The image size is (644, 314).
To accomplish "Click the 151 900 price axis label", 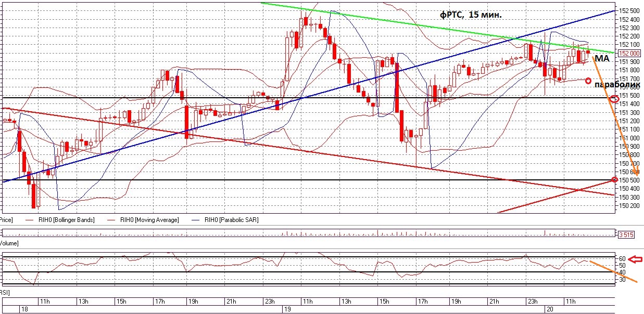I will [630, 61].
